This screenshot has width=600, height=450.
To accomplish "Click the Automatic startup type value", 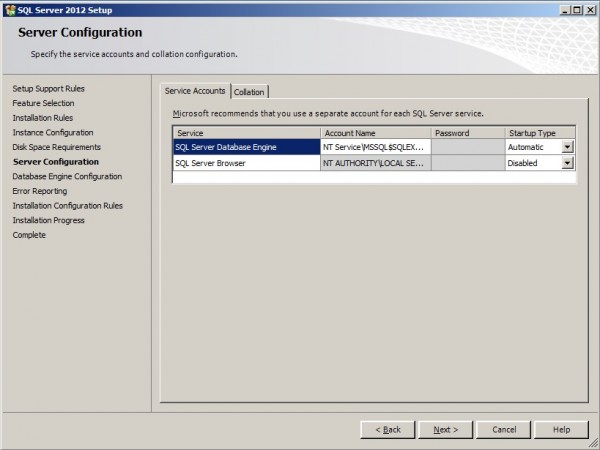I will coord(525,147).
